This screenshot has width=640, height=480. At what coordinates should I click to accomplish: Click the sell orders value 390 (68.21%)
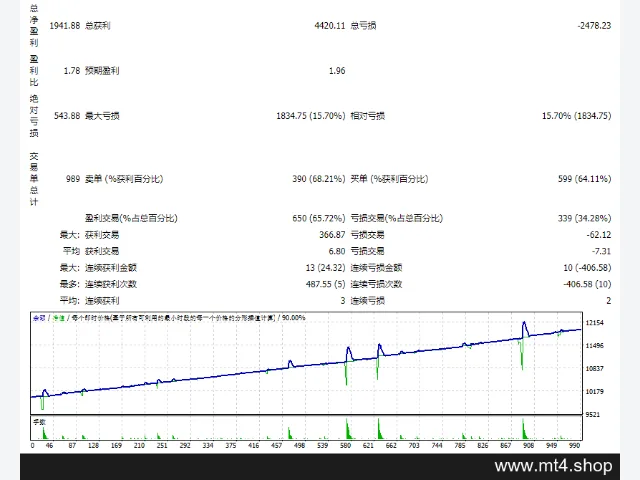coord(319,179)
